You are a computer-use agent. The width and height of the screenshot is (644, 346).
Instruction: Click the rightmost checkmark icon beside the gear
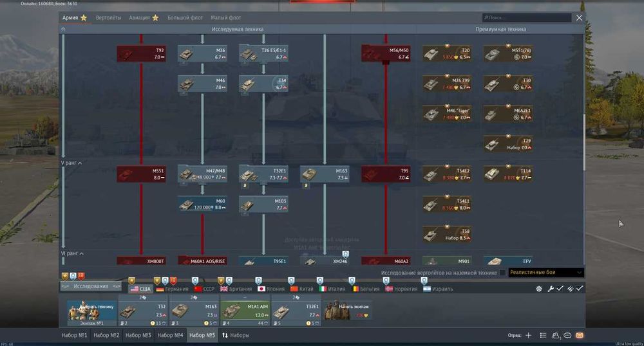[x=580, y=289]
